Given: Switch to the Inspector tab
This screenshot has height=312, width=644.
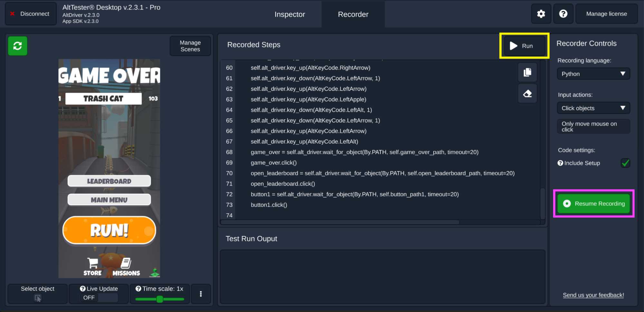Looking at the screenshot, I should [x=290, y=14].
